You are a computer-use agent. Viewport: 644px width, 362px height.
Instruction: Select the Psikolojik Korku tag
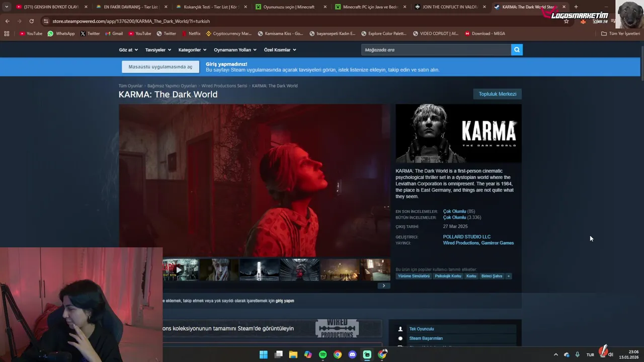pos(448,276)
